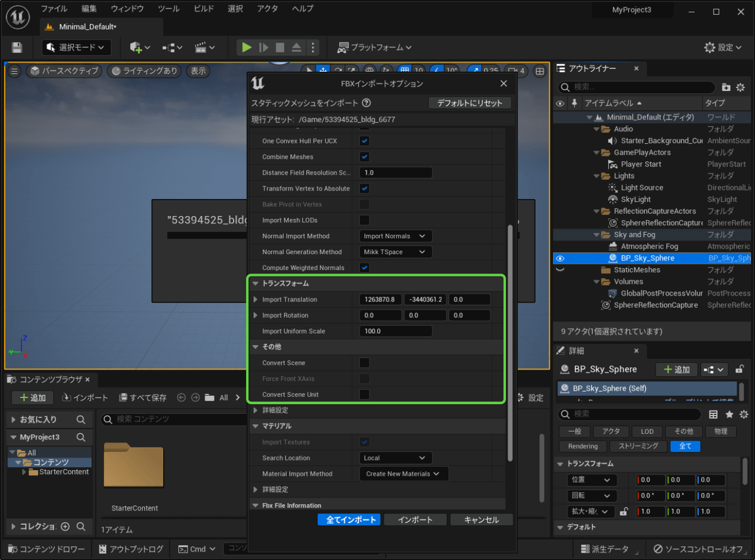The width and height of the screenshot is (755, 560).
Task: Open viewport hamburger options menu
Action: pyautogui.click(x=15, y=71)
